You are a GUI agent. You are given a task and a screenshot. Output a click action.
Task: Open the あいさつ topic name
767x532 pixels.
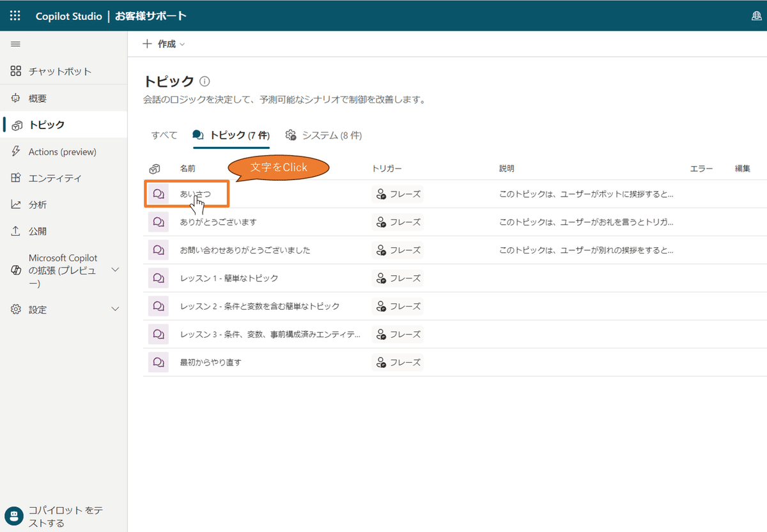coord(195,194)
